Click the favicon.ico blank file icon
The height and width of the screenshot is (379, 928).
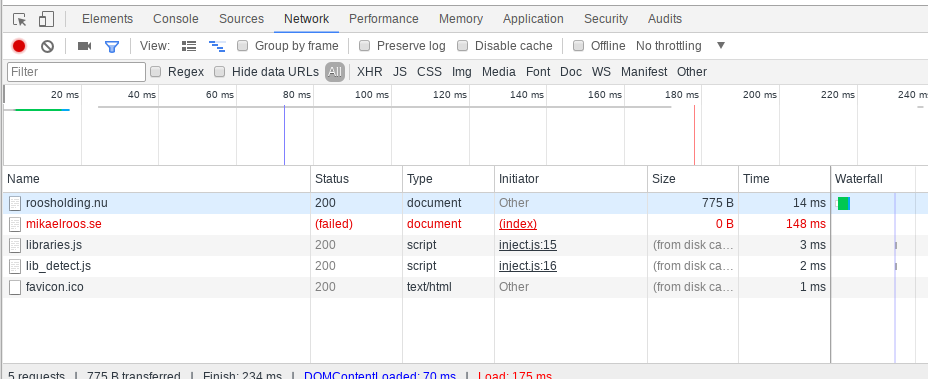point(15,287)
